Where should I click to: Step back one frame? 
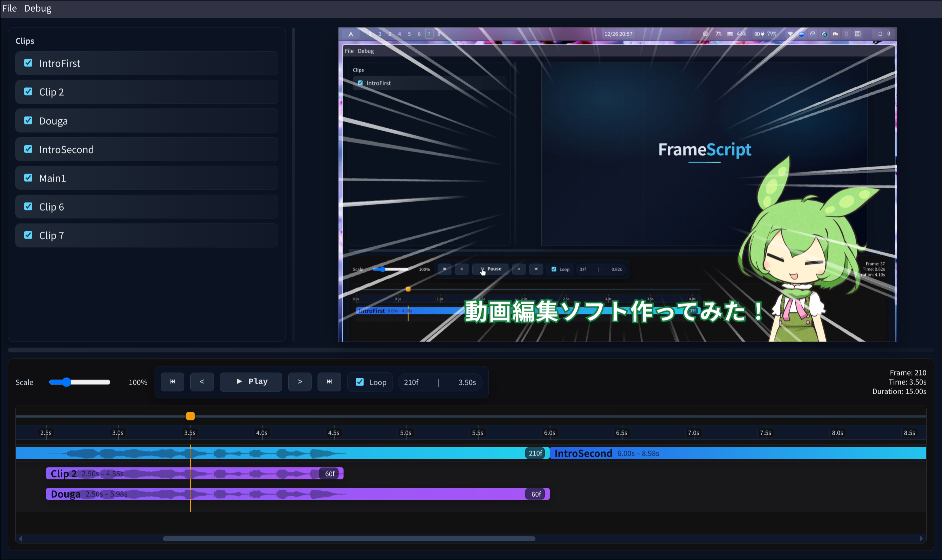click(202, 382)
